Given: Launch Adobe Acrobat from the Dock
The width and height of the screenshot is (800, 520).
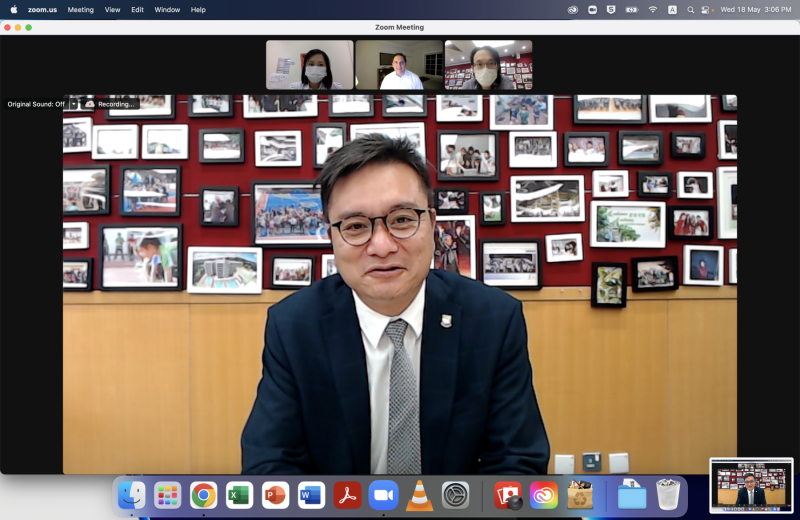Looking at the screenshot, I should pos(347,495).
